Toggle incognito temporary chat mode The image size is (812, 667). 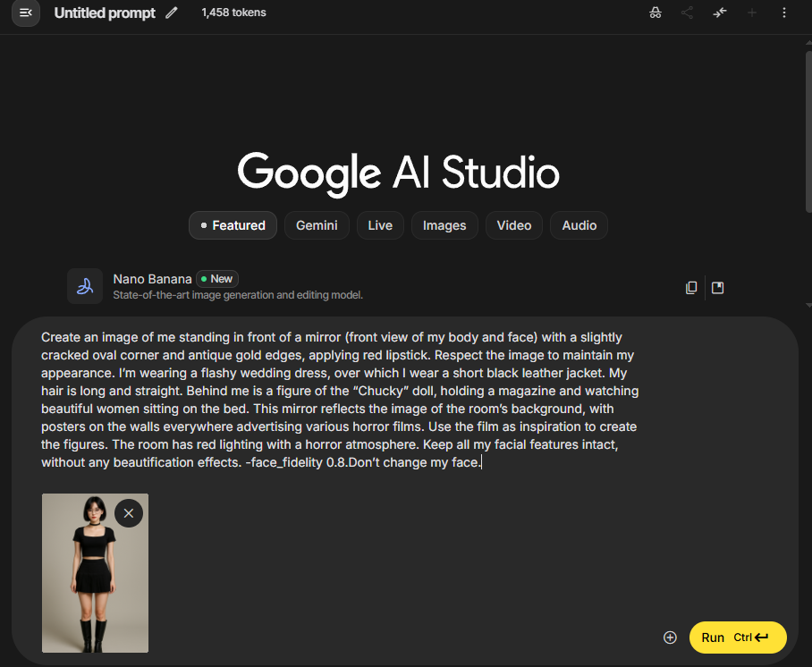point(656,13)
